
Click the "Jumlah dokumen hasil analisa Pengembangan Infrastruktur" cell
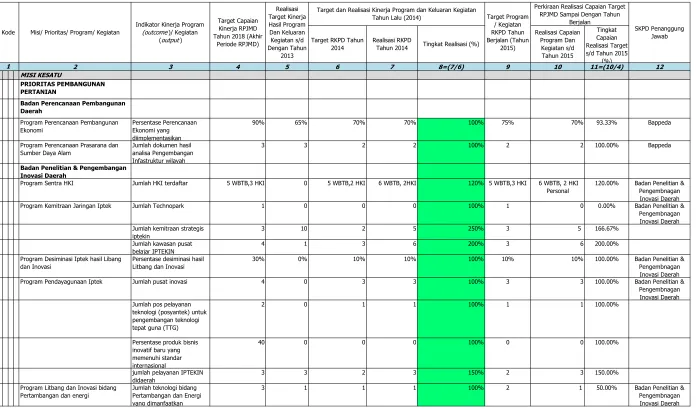[170, 152]
